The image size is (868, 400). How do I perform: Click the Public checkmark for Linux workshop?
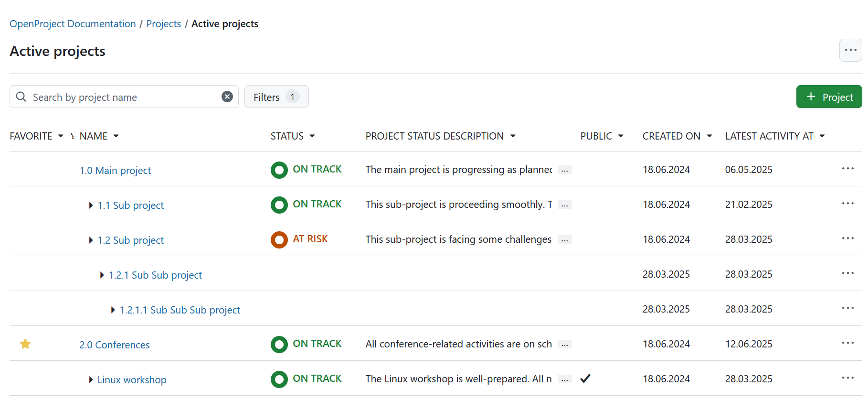click(x=585, y=378)
